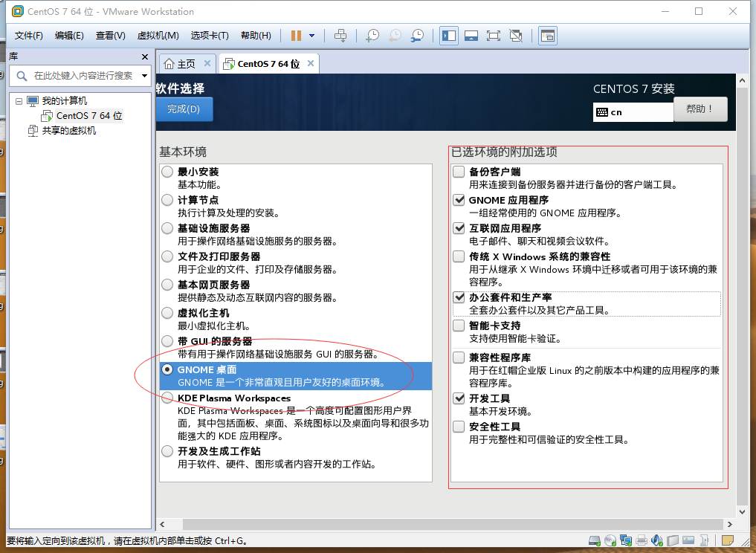Screen dimensions: 756x553
Task: Enter full screen mode icon
Action: [494, 36]
